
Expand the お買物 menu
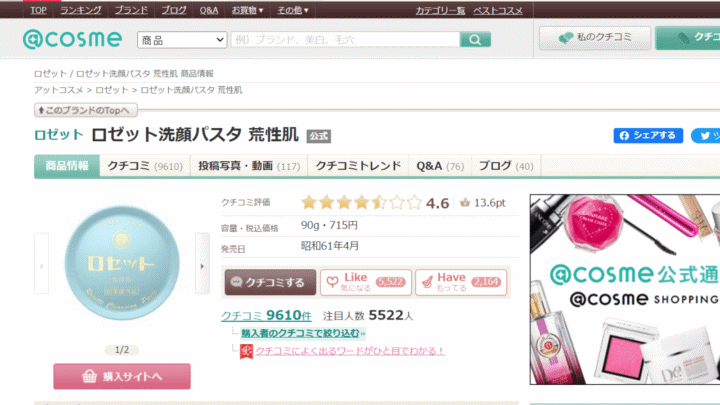click(247, 10)
